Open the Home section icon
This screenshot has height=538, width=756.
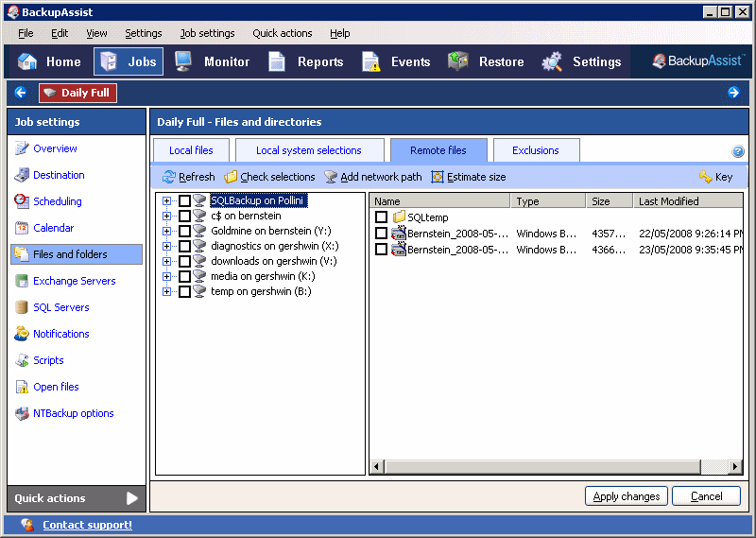(27, 61)
